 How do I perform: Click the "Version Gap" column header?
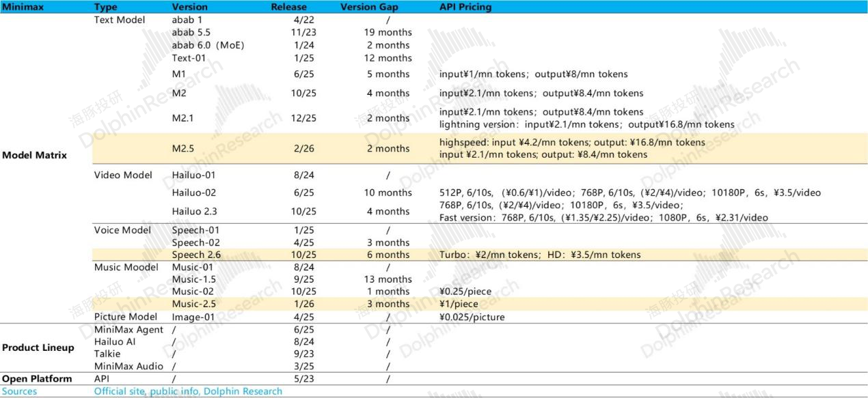coord(369,7)
